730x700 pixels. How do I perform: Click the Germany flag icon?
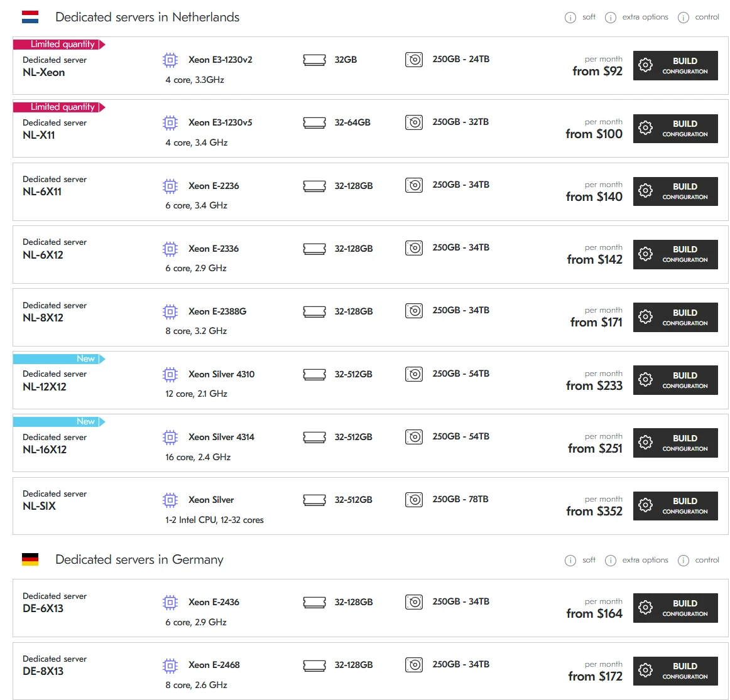[30, 559]
